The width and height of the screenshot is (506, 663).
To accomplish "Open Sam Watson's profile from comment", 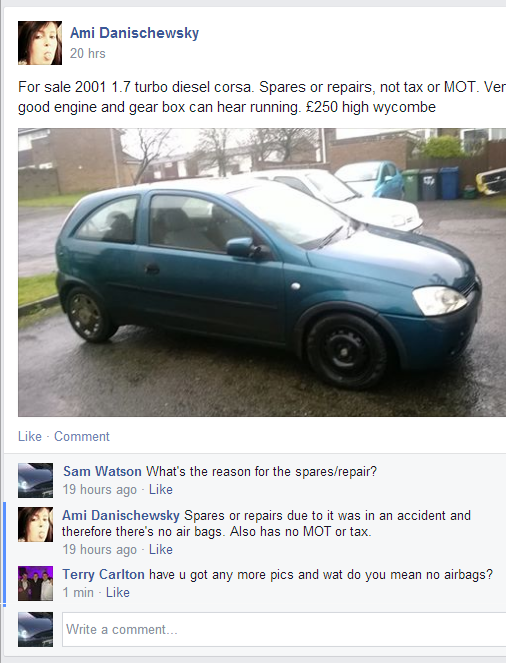I will click(x=102, y=471).
